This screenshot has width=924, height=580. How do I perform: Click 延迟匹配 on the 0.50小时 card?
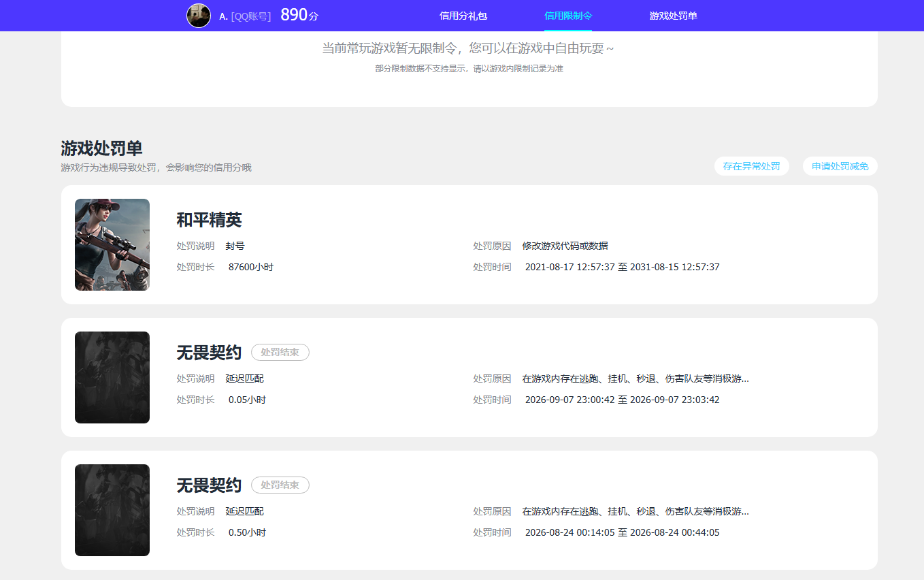(x=245, y=511)
